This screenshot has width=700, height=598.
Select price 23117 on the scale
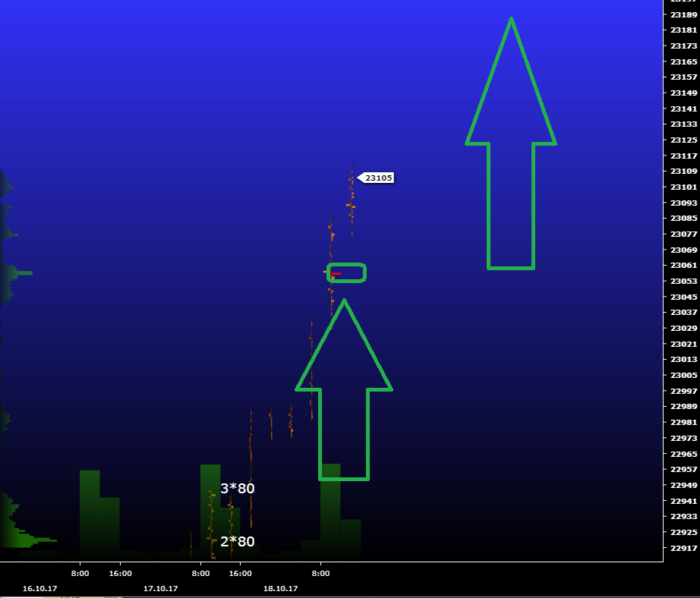click(683, 156)
